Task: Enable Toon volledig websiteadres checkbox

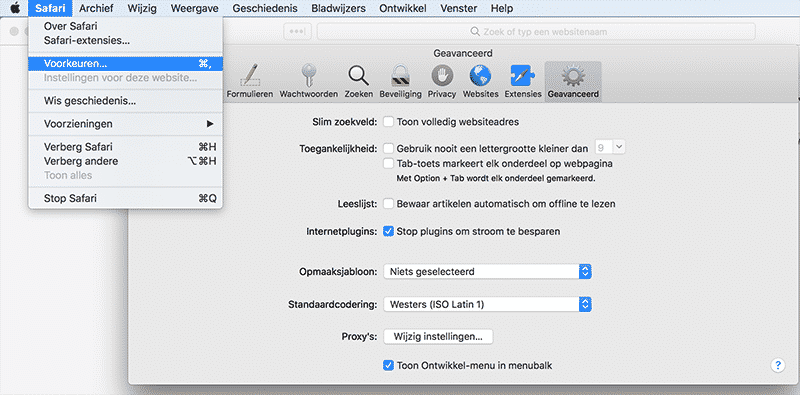Action: click(389, 122)
